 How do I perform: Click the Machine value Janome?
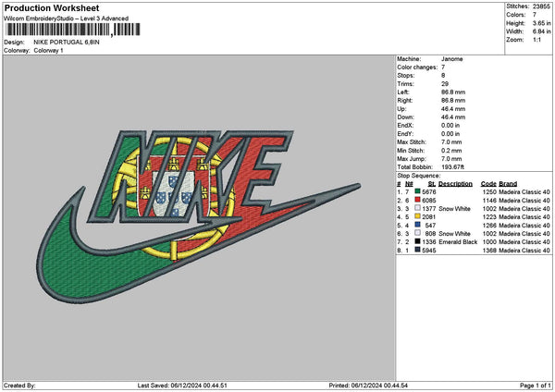[452, 59]
